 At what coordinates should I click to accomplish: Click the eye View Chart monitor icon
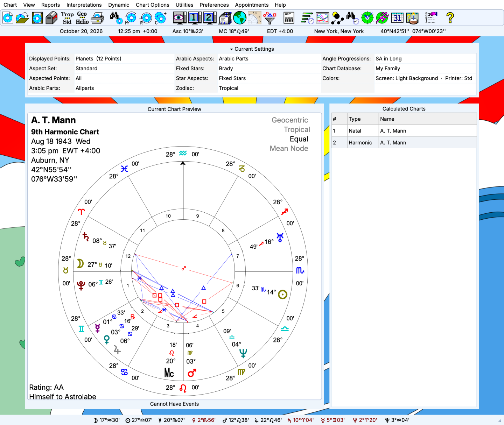point(180,18)
